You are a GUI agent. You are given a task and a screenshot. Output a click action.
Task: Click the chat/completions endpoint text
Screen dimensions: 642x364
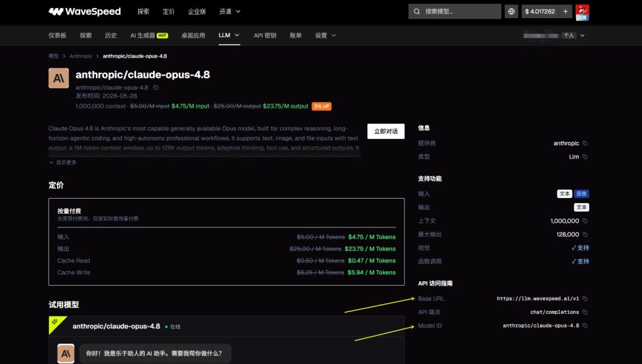click(x=554, y=312)
